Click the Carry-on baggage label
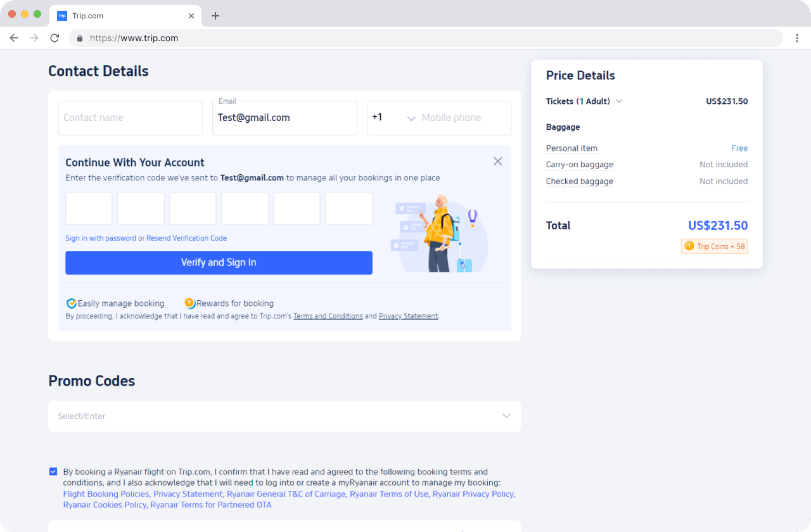 pyautogui.click(x=580, y=165)
